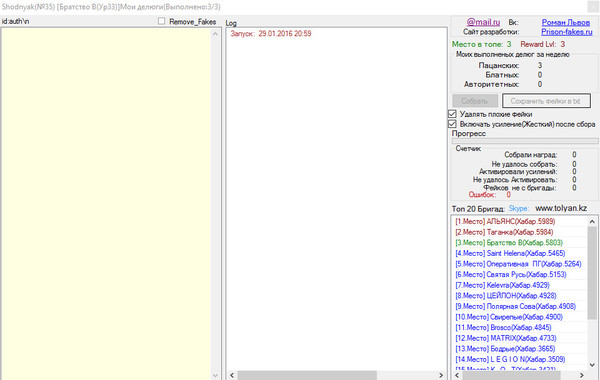Open the @mail.ru link

coord(483,22)
